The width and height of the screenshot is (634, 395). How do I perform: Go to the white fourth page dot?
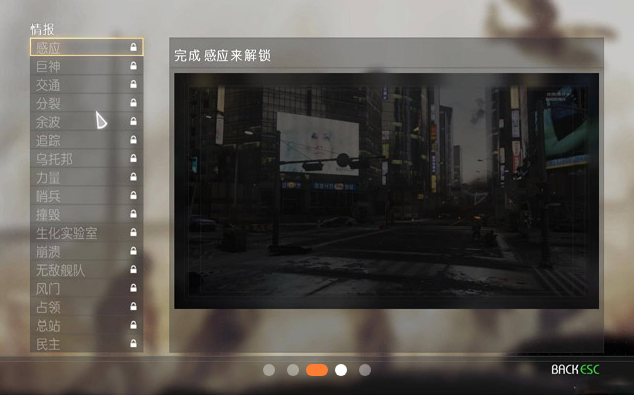click(x=341, y=370)
